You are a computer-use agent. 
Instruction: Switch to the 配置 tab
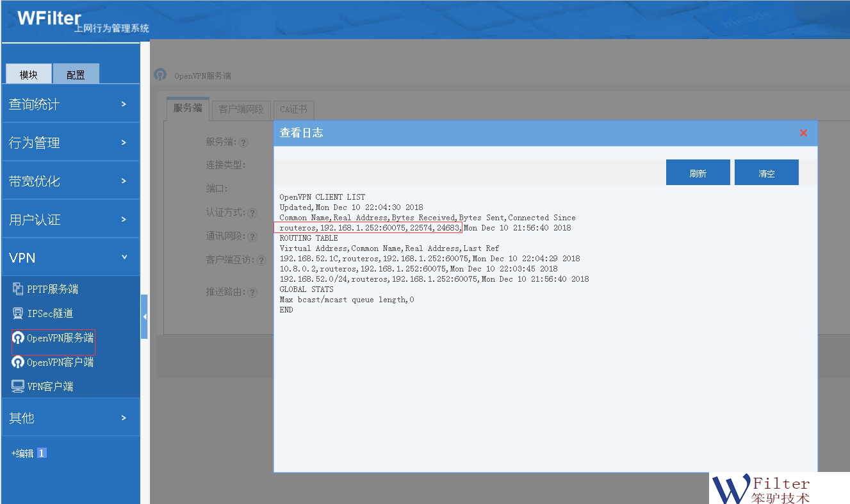[x=76, y=75]
